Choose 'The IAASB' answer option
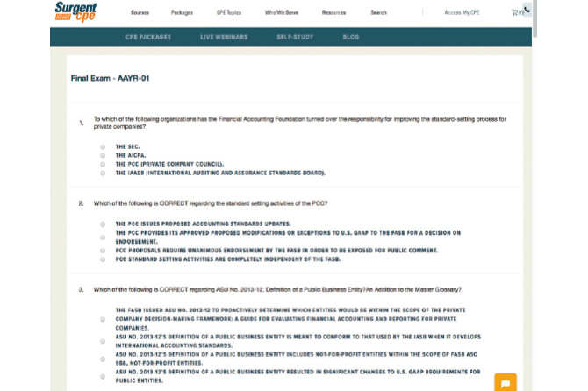588x391 pixels. point(103,173)
